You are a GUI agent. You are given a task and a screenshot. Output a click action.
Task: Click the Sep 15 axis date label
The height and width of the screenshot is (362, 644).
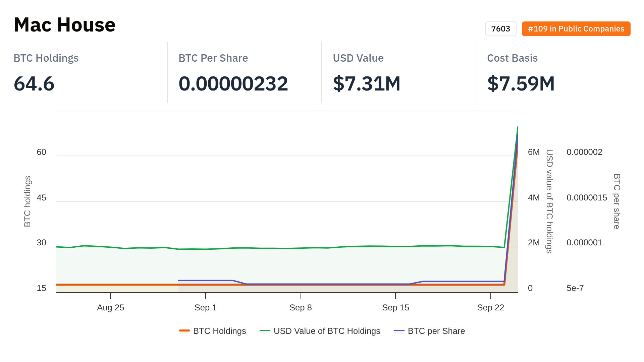click(x=395, y=308)
